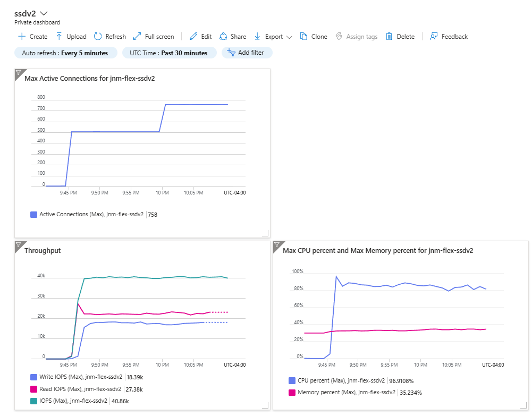Change UTC Time Past 30 minutes range
The height and width of the screenshot is (416, 532).
169,53
